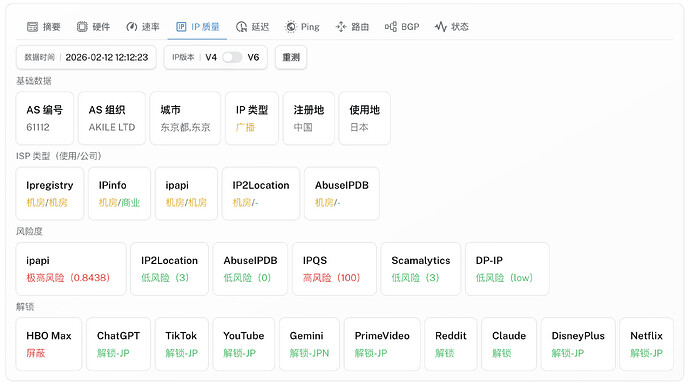
Task: Click the Ipregistry ISP type card
Action: 50,194
